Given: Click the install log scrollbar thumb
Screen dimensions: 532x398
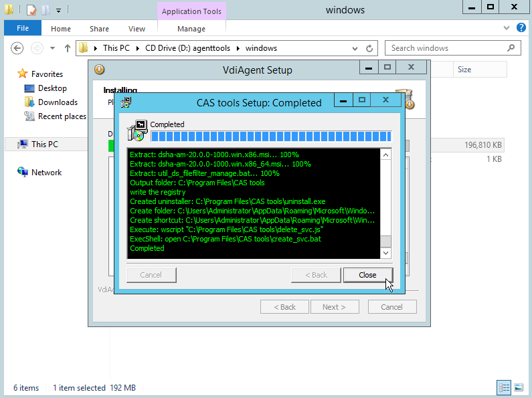Looking at the screenshot, I should tap(385, 241).
